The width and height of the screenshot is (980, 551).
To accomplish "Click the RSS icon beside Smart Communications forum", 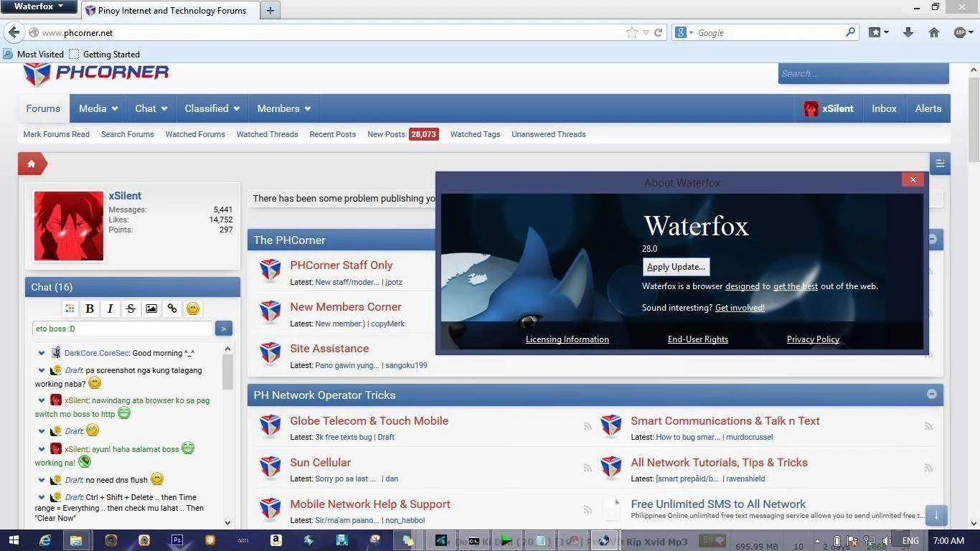I will pos(928,426).
